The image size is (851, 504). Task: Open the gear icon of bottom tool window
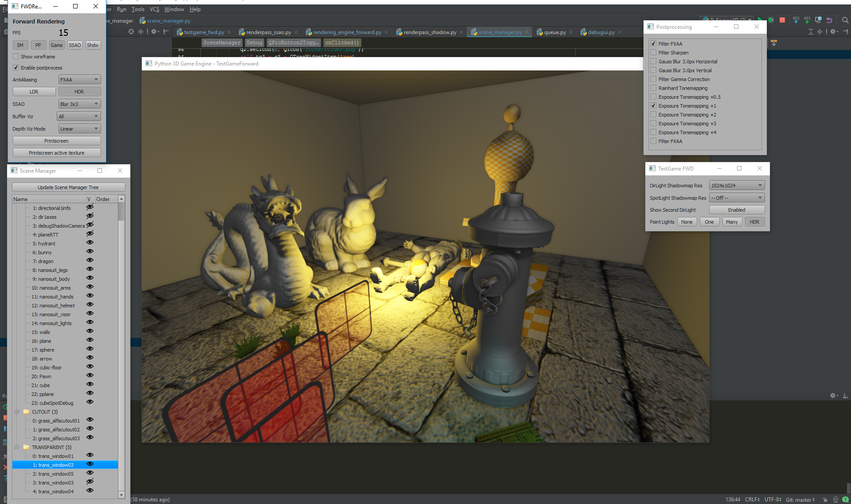833,395
